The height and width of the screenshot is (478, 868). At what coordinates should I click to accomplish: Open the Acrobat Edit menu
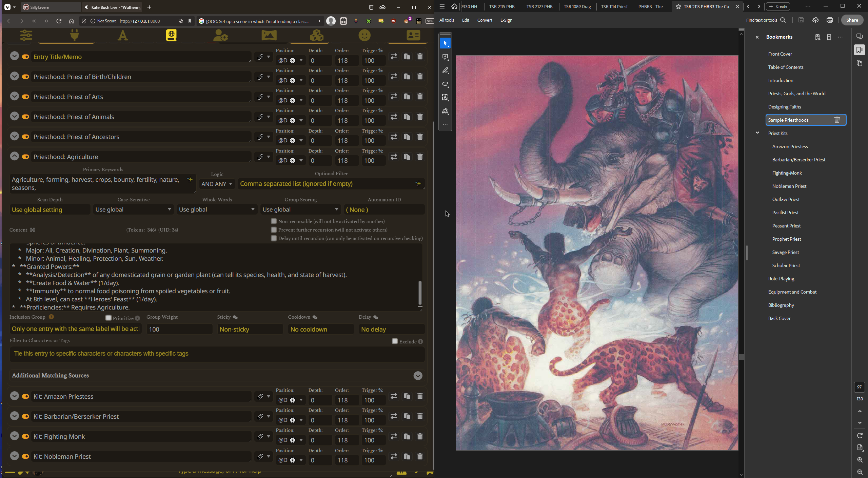466,20
